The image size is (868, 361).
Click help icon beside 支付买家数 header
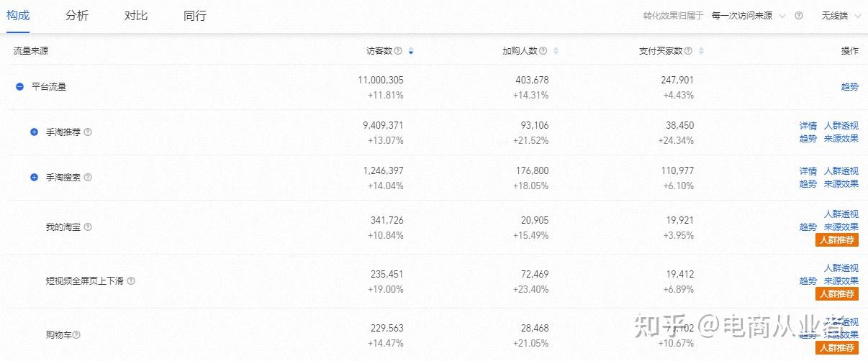tap(689, 51)
